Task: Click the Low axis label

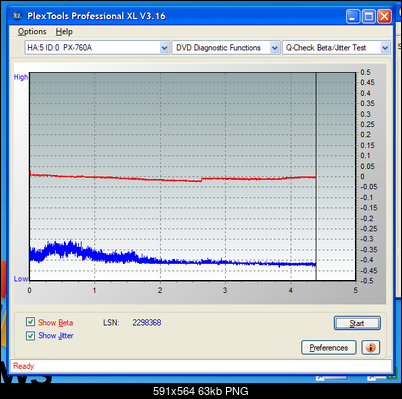Action: 21,279
